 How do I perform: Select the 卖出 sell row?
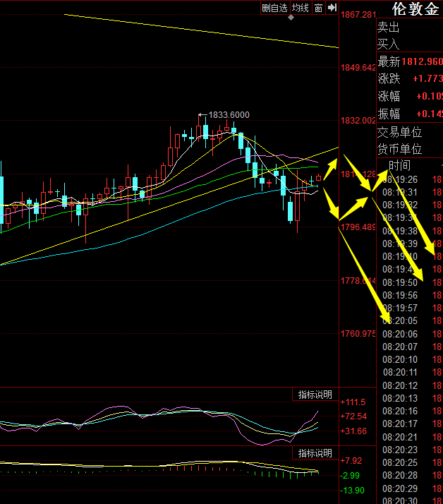pos(389,28)
